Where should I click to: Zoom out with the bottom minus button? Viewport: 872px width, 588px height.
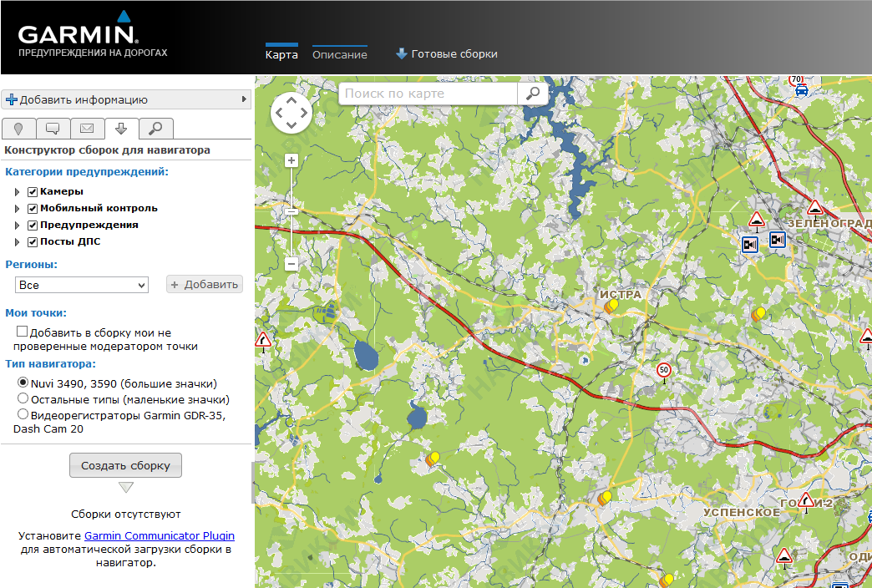(292, 263)
